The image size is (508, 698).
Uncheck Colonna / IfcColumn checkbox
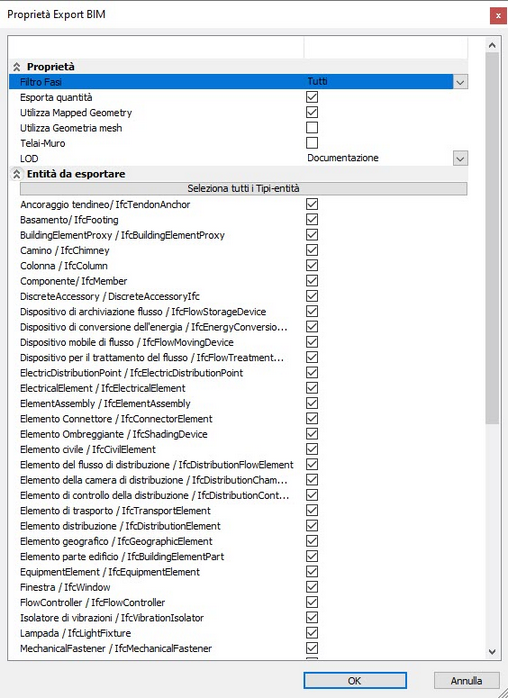tap(312, 265)
